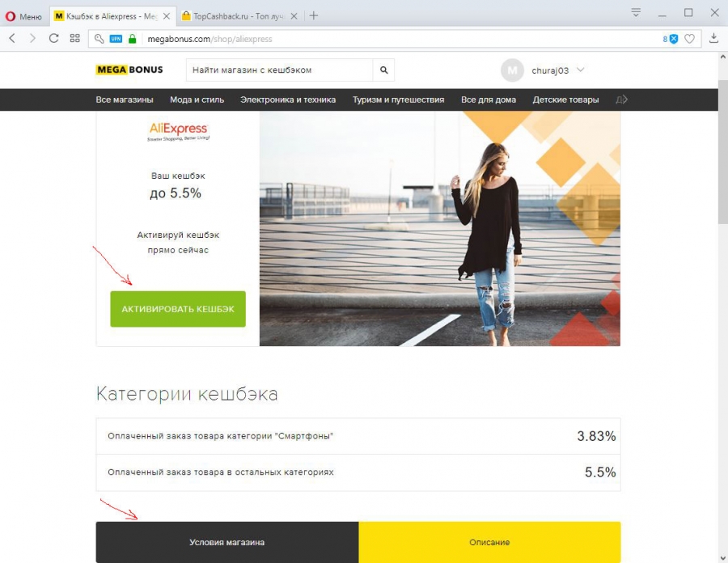Click the АКТИВИРОВАТЬ КЕШБЭК green button
Image resolution: width=728 pixels, height=563 pixels.
coord(178,309)
